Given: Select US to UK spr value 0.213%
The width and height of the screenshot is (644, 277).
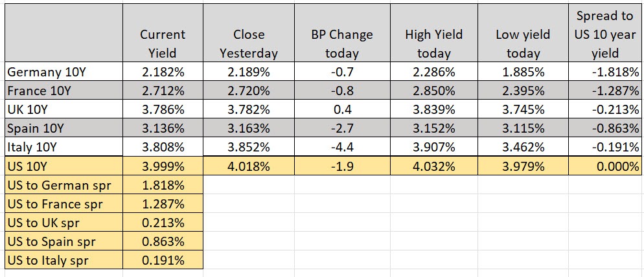Looking at the screenshot, I should click(163, 223).
